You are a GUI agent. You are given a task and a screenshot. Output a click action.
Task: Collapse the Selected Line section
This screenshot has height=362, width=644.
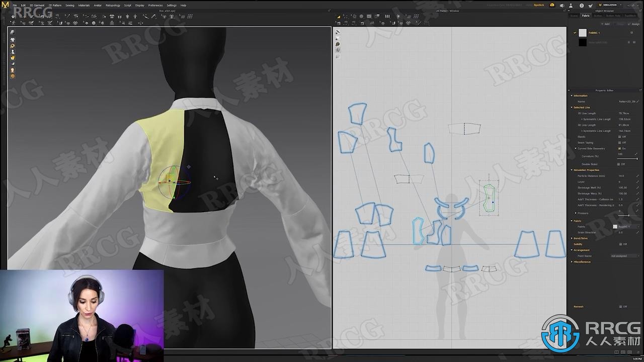point(572,108)
